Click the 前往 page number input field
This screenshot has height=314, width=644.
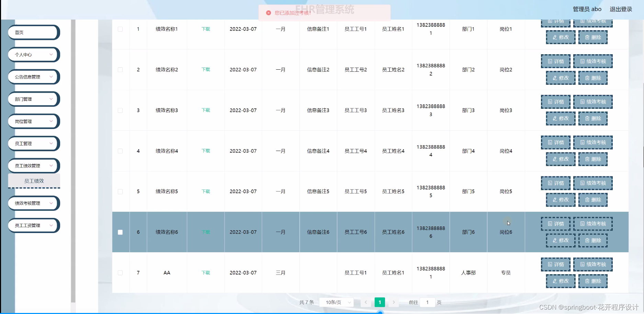427,302
